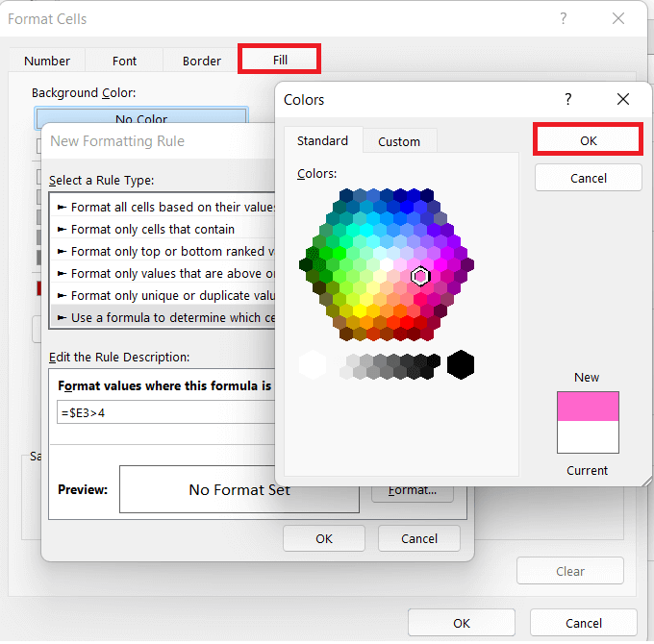Click the help icon in Format Cells title bar
This screenshot has width=654, height=644.
pyautogui.click(x=563, y=19)
